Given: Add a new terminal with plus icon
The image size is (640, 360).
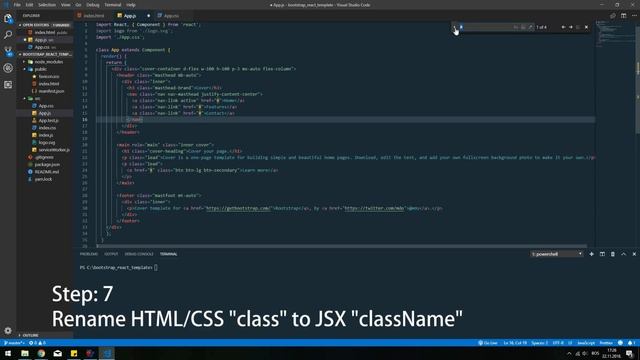Looking at the screenshot, I should [x=591, y=254].
